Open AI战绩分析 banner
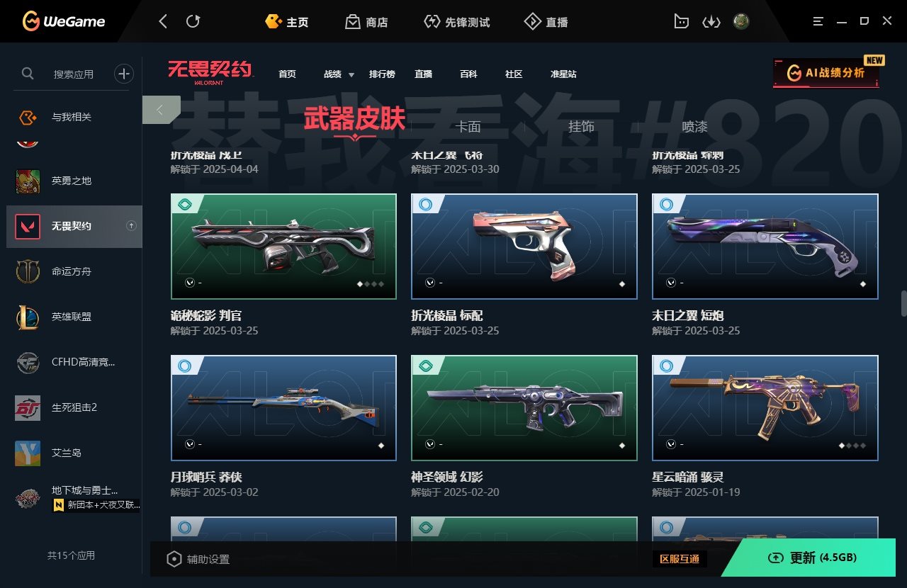This screenshot has height=588, width=907. pyautogui.click(x=826, y=73)
